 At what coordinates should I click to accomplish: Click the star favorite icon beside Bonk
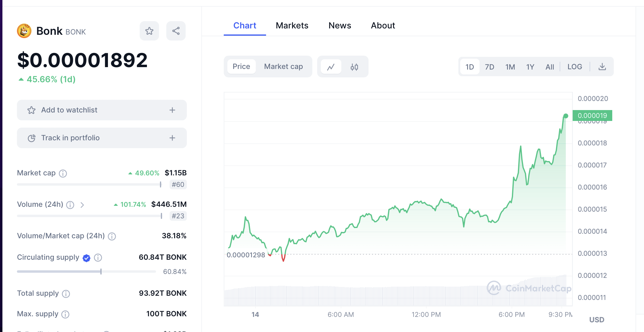tap(149, 31)
